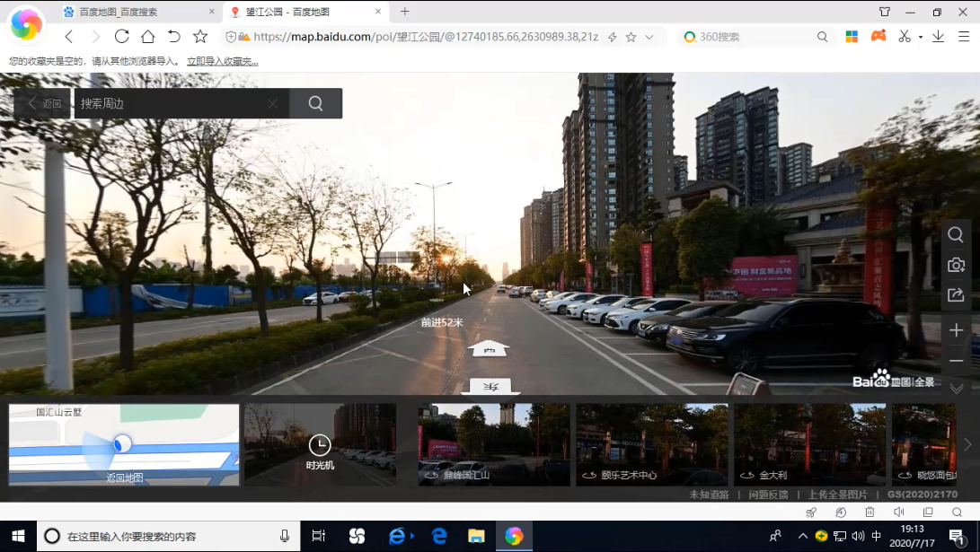The height and width of the screenshot is (552, 980).
Task: Click the mini map to return to map
Action: (x=124, y=444)
